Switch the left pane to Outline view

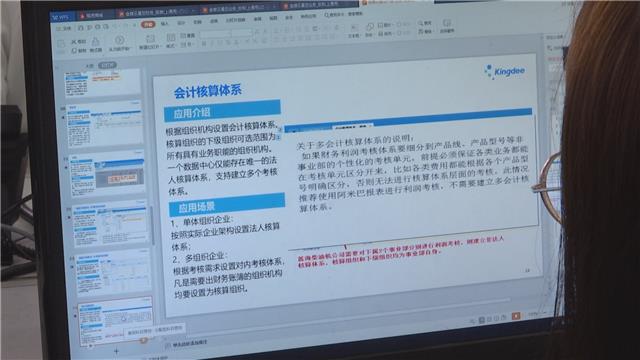click(x=89, y=65)
